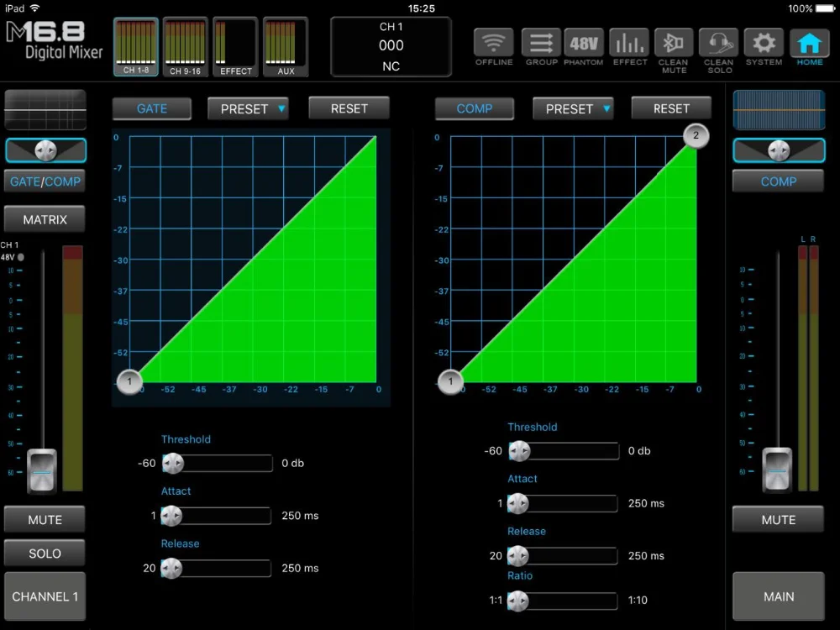Viewport: 840px width, 630px height.
Task: Mute channel 1
Action: tap(45, 520)
